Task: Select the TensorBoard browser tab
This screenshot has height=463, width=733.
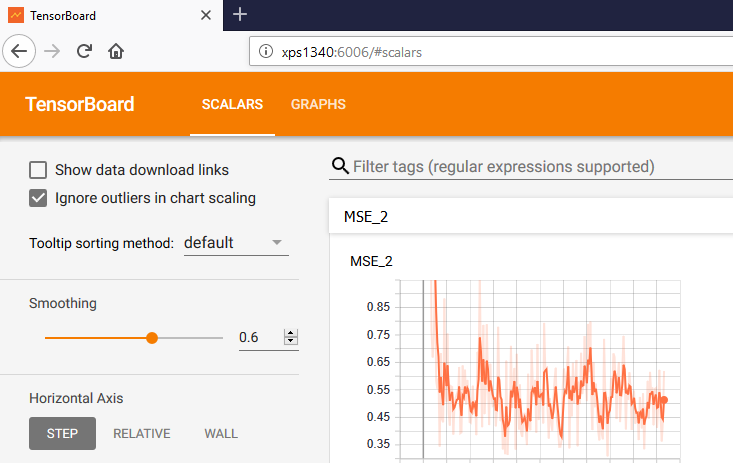Action: (x=110, y=15)
